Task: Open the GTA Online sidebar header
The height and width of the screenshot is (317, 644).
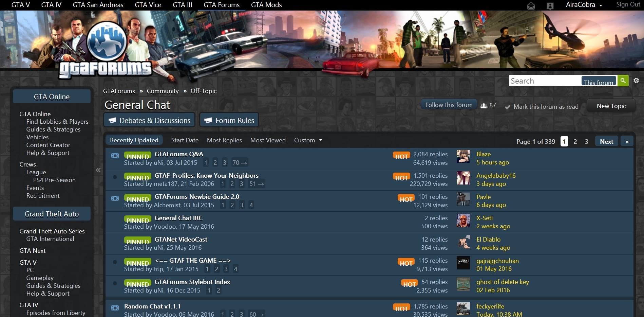Action: tap(52, 97)
